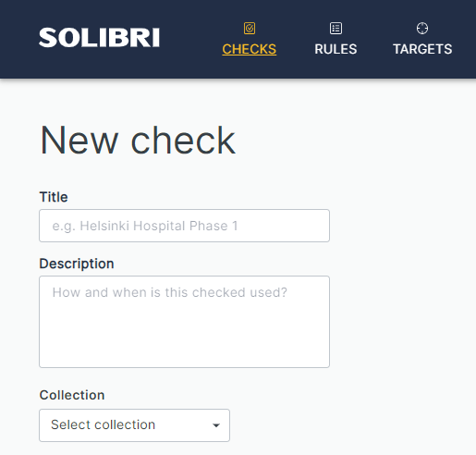Open the CHECKS navigation label
This screenshot has height=455, width=476.
point(250,49)
